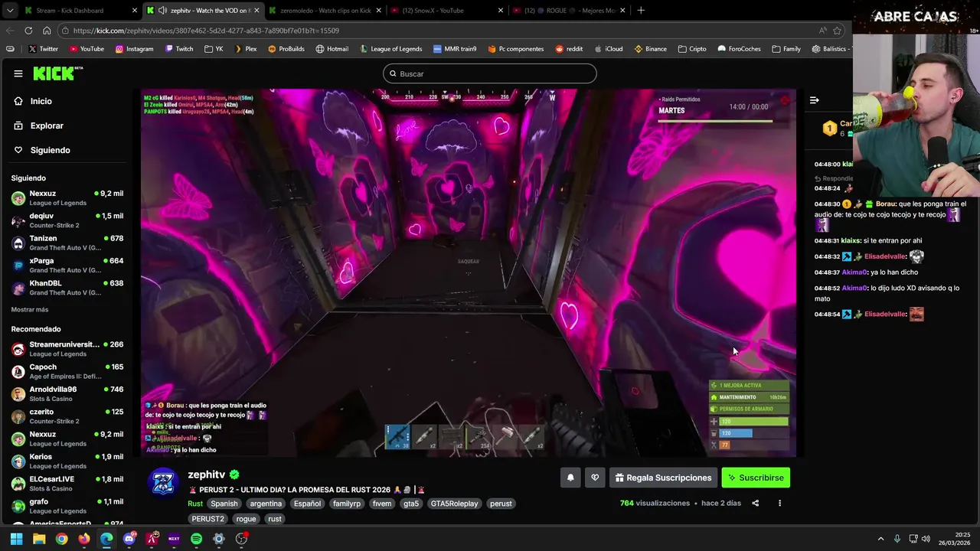This screenshot has width=980, height=551.
Task: Select the PERUST2 tag
Action: [208, 519]
